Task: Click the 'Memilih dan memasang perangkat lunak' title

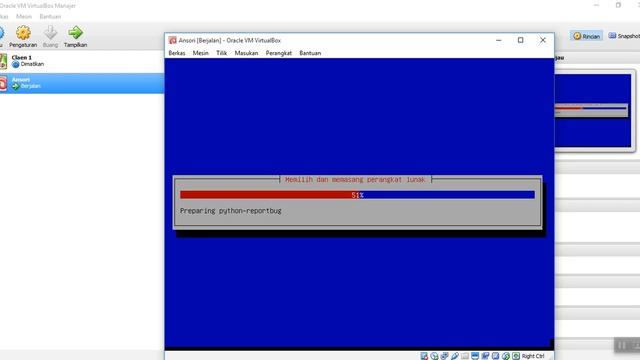Action: pyautogui.click(x=355, y=180)
